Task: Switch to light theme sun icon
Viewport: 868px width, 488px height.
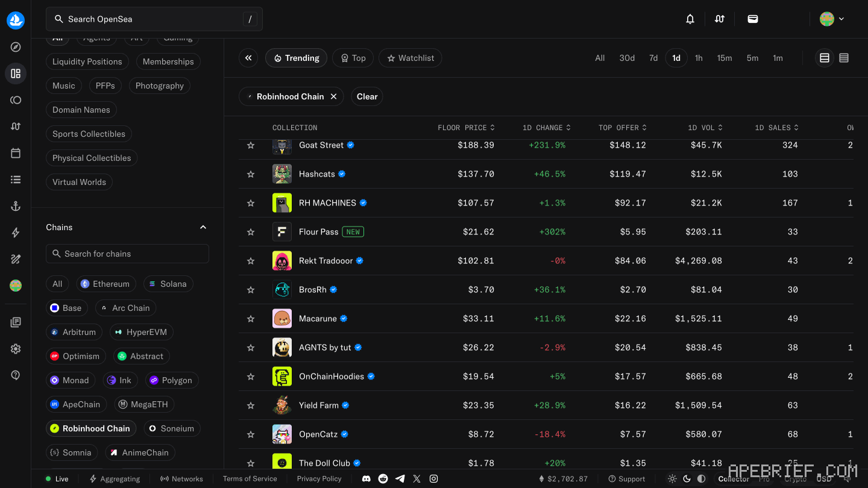Action: (x=673, y=479)
